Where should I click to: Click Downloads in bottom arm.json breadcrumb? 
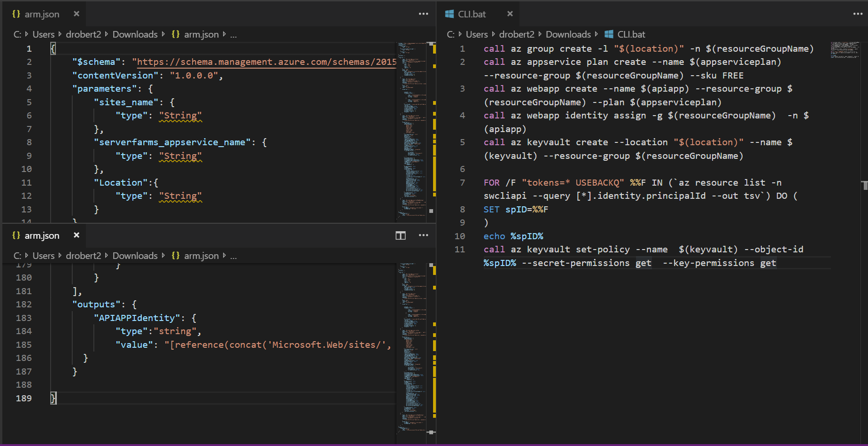135,256
